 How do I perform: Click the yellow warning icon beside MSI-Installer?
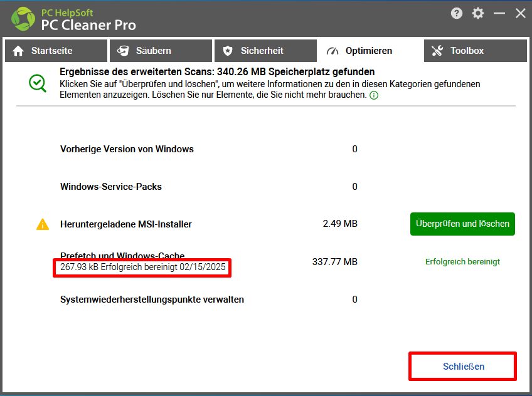pyautogui.click(x=43, y=224)
